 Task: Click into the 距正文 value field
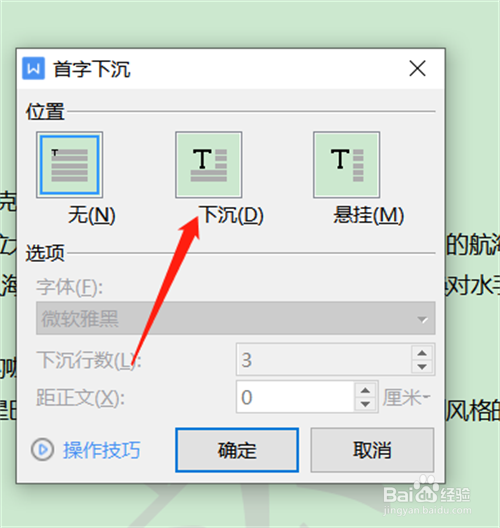pyautogui.click(x=295, y=397)
